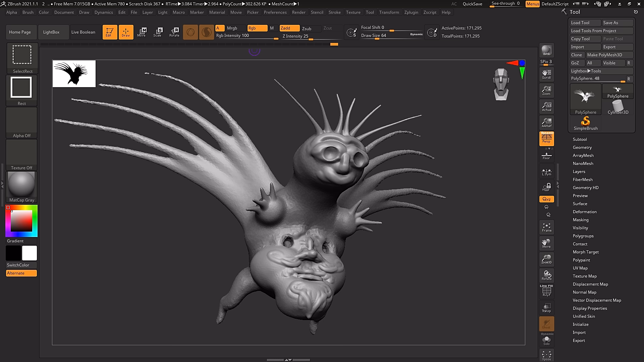Image resolution: width=644 pixels, height=362 pixels.
Task: Open the Zplugin menu
Action: pos(411,12)
